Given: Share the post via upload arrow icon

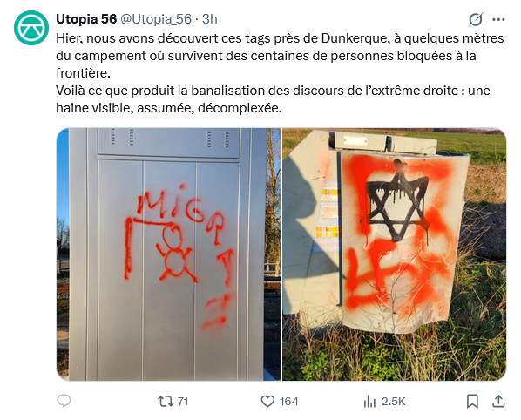Looking at the screenshot, I should pos(498,401).
